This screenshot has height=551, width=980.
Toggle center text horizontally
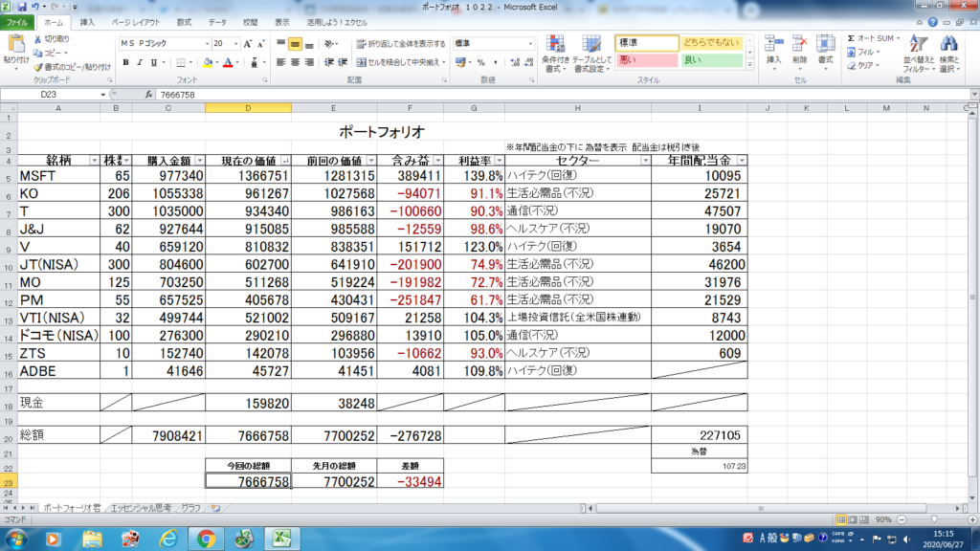coord(295,62)
